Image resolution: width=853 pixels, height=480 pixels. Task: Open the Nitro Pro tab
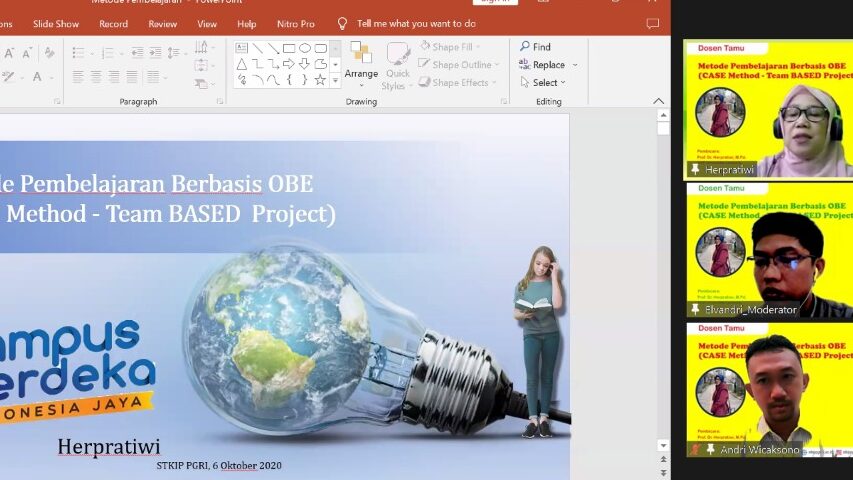(x=295, y=23)
